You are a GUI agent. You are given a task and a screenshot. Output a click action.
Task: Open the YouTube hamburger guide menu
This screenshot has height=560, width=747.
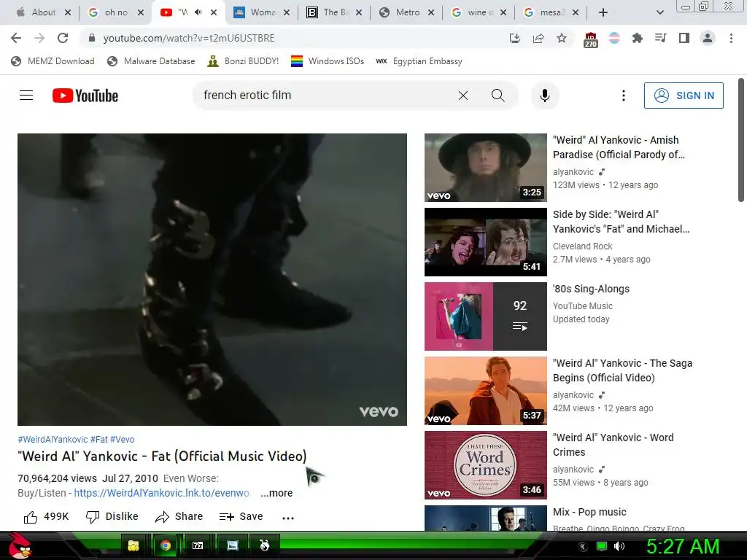[x=26, y=96]
